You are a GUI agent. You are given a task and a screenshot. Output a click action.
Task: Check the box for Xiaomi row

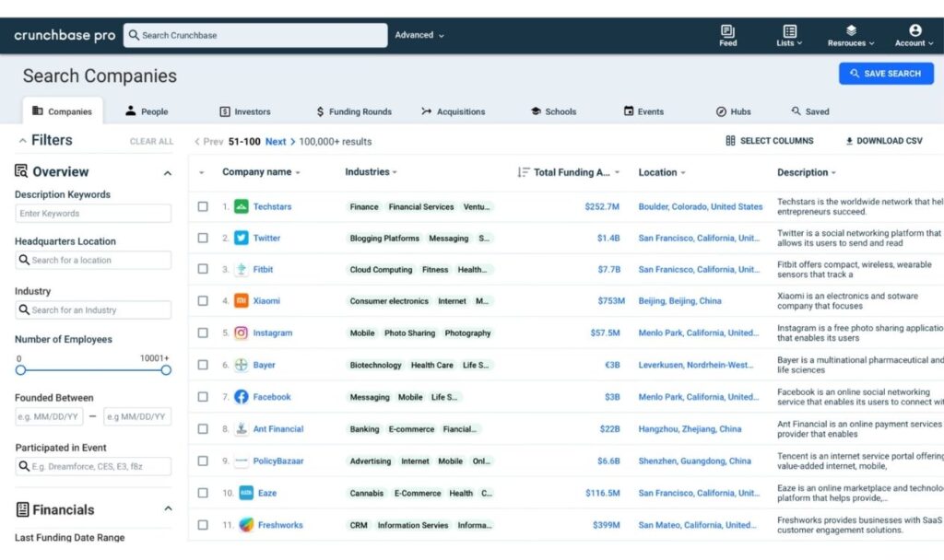click(x=203, y=300)
